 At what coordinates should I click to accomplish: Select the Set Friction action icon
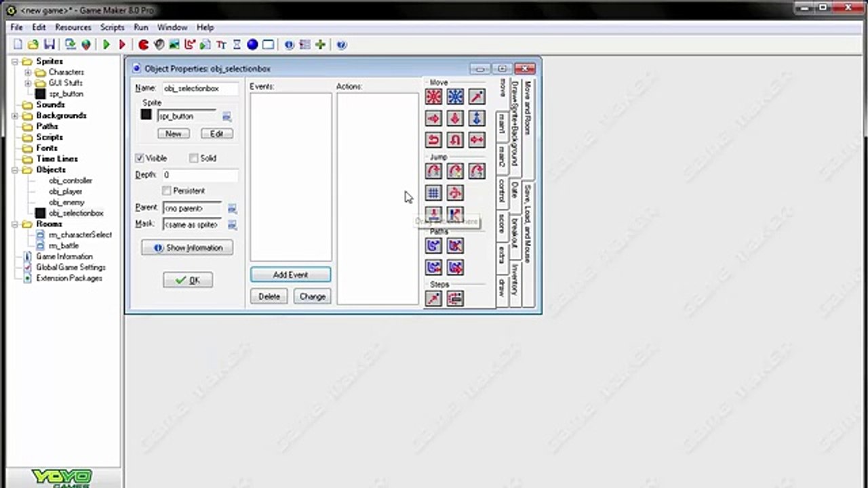pos(477,140)
